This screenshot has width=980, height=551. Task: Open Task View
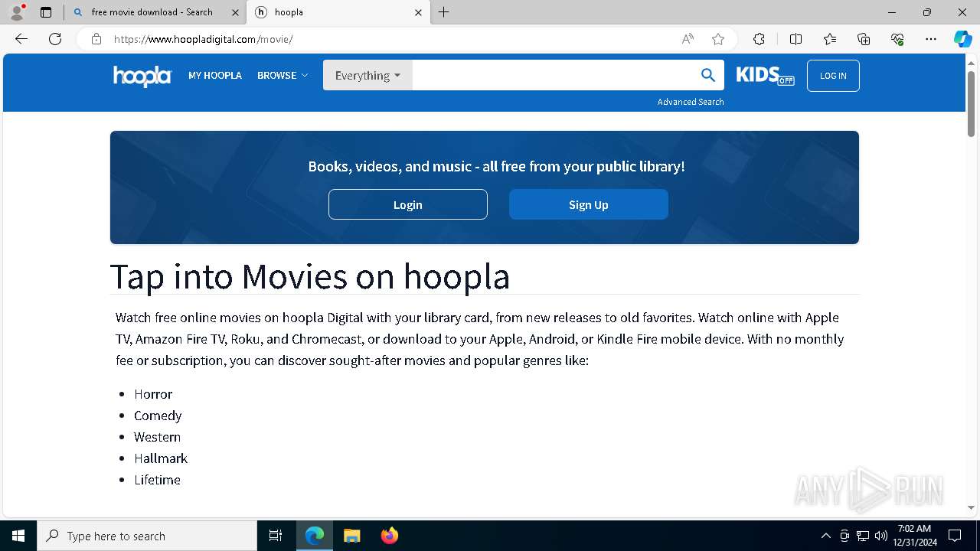point(276,536)
